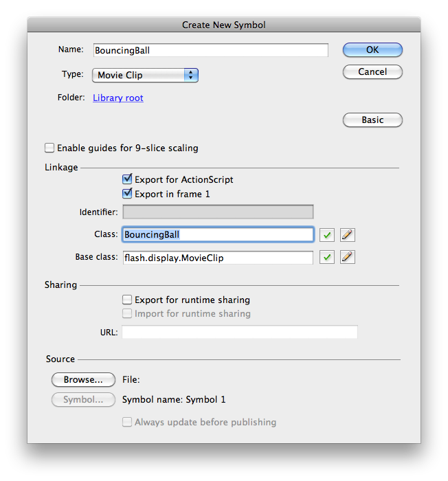Click the Class text field
448x481 pixels.
(x=218, y=235)
